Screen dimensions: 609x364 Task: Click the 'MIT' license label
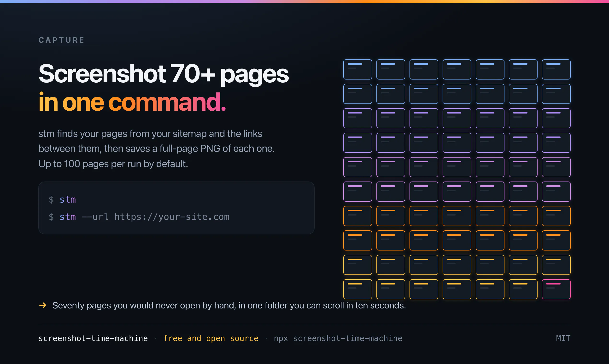click(x=563, y=338)
